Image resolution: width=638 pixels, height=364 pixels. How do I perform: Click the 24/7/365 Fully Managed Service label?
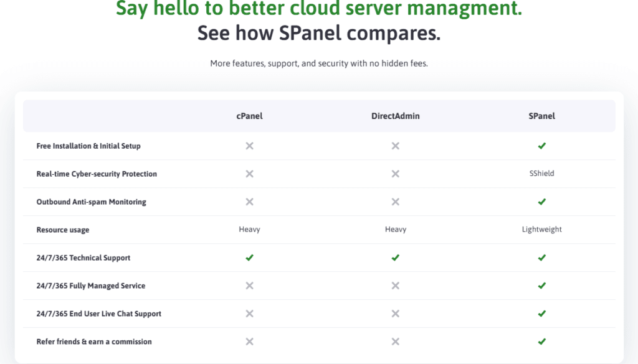tap(91, 286)
